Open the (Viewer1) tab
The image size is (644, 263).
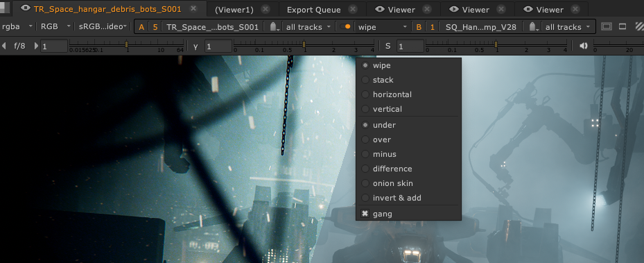point(234,10)
